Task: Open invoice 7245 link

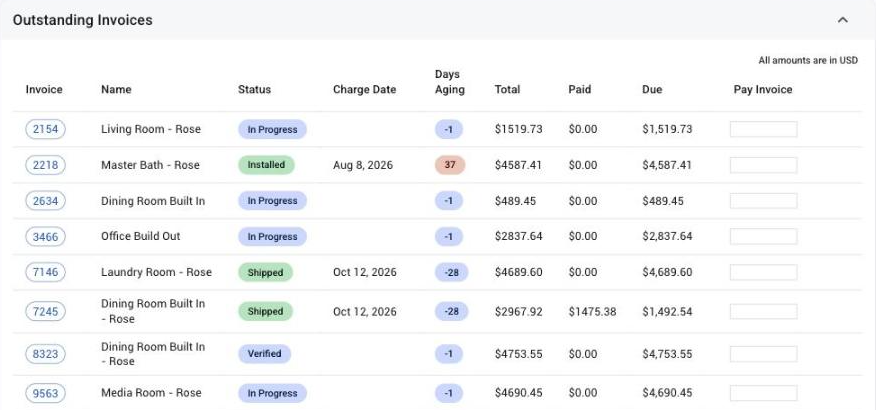Action: pos(45,311)
